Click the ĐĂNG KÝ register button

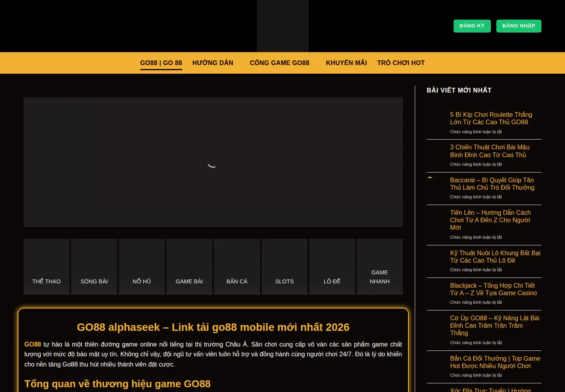[x=472, y=26]
